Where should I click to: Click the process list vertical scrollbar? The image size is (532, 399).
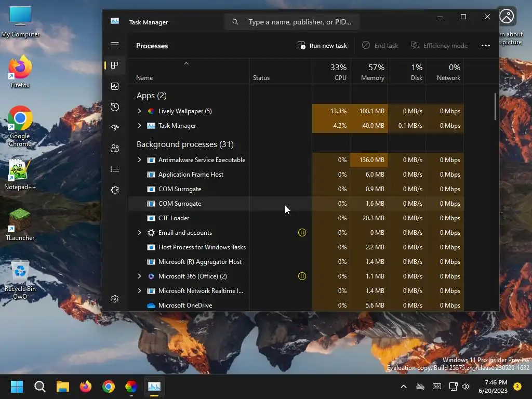[495, 107]
